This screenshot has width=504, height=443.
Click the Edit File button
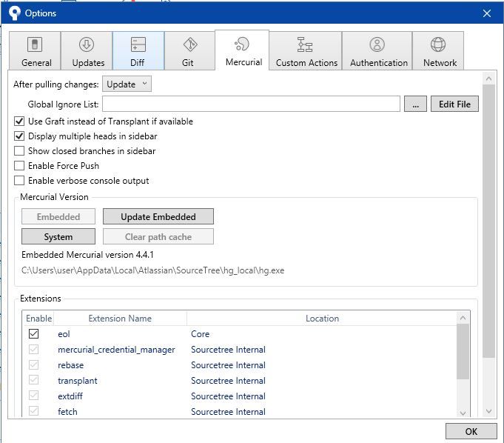click(454, 104)
